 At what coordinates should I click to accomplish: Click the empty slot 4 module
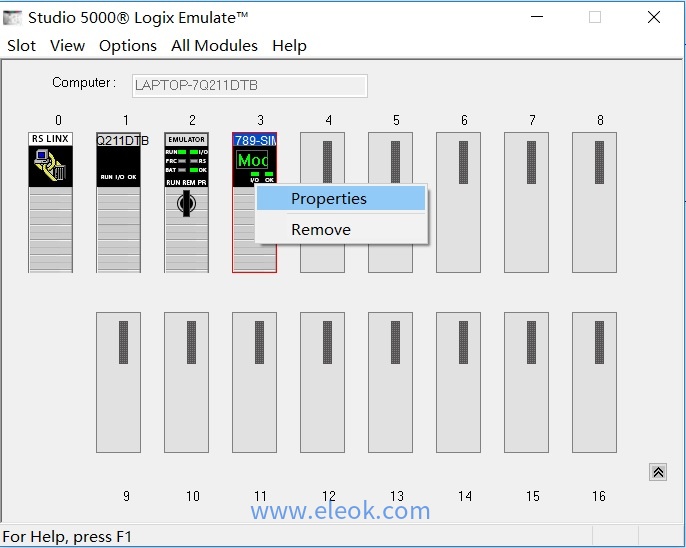pyautogui.click(x=323, y=201)
